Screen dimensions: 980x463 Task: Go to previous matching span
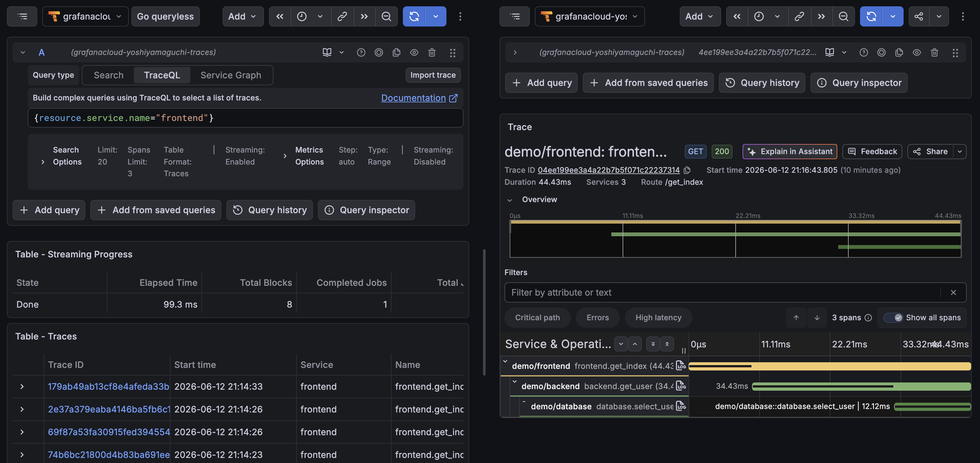point(796,318)
